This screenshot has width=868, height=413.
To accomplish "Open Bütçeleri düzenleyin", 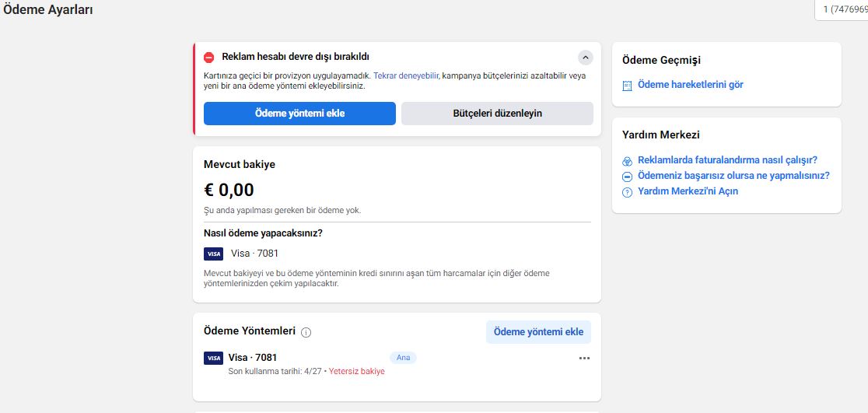I will (x=497, y=114).
